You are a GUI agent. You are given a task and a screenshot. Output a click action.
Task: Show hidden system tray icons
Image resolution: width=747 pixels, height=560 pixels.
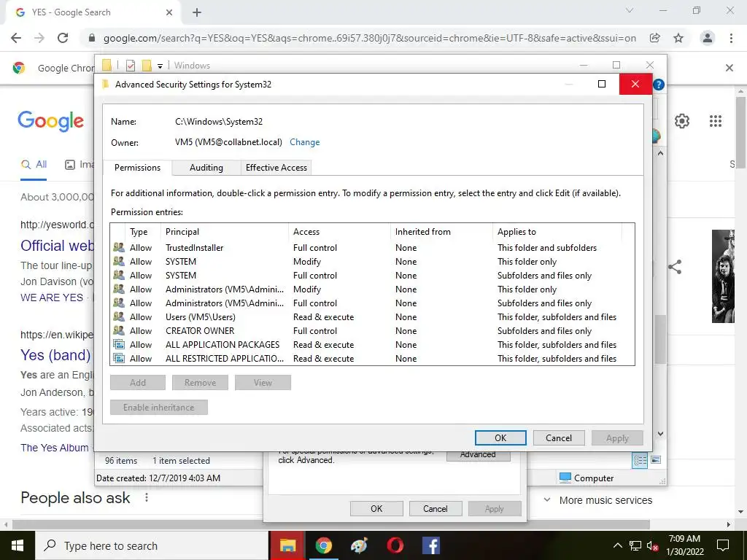click(x=617, y=545)
